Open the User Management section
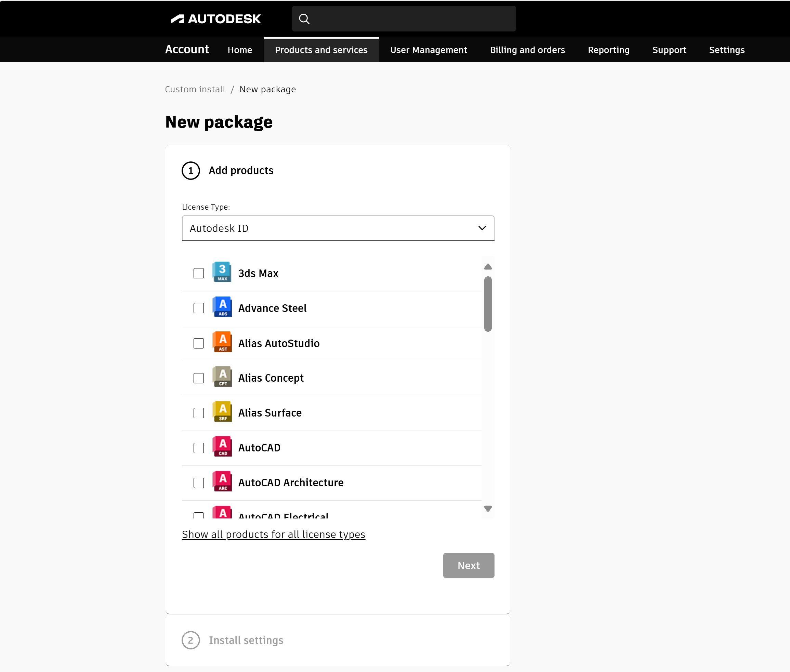 pyautogui.click(x=428, y=50)
